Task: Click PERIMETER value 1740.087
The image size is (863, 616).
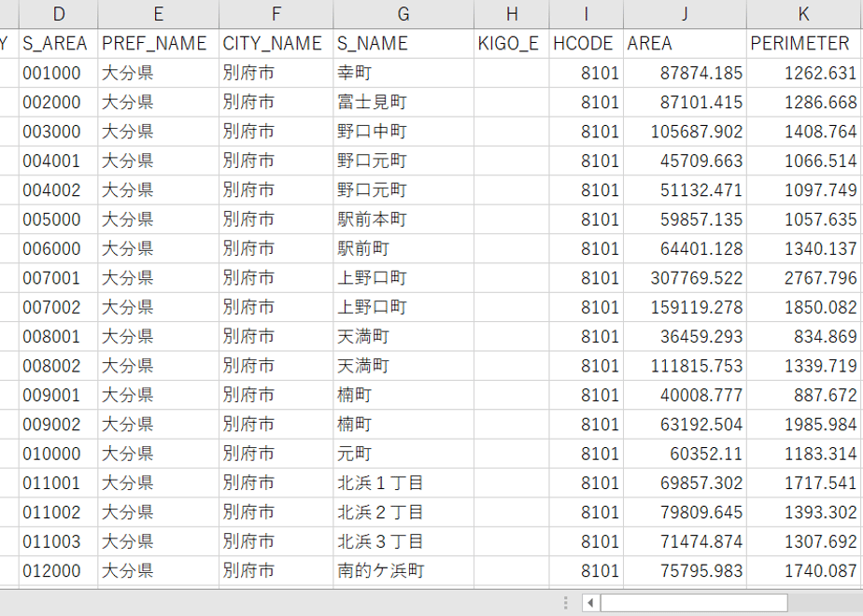Action: point(803,571)
